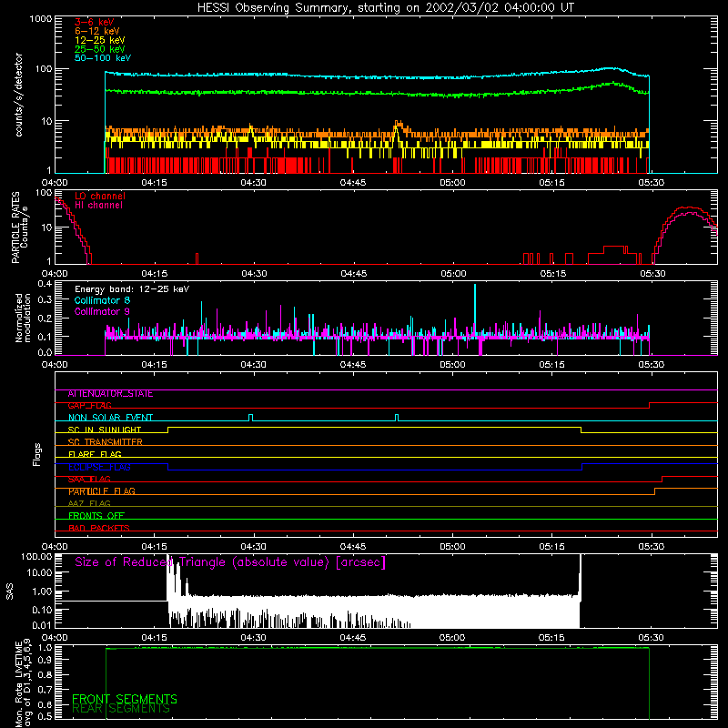
Task: Click the 04:45 tick label under the Flags plot
Action: click(x=353, y=547)
